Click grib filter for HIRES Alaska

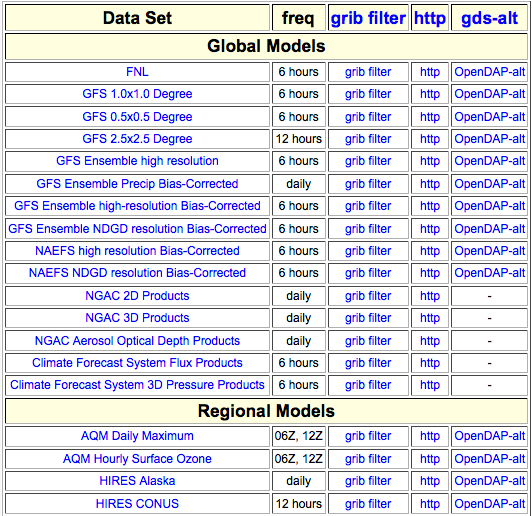(x=368, y=481)
